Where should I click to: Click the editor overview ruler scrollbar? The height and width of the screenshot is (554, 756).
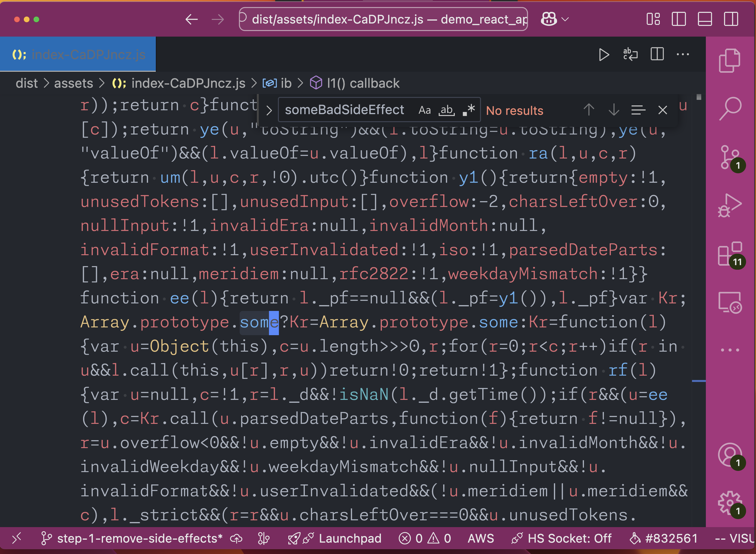(699, 310)
